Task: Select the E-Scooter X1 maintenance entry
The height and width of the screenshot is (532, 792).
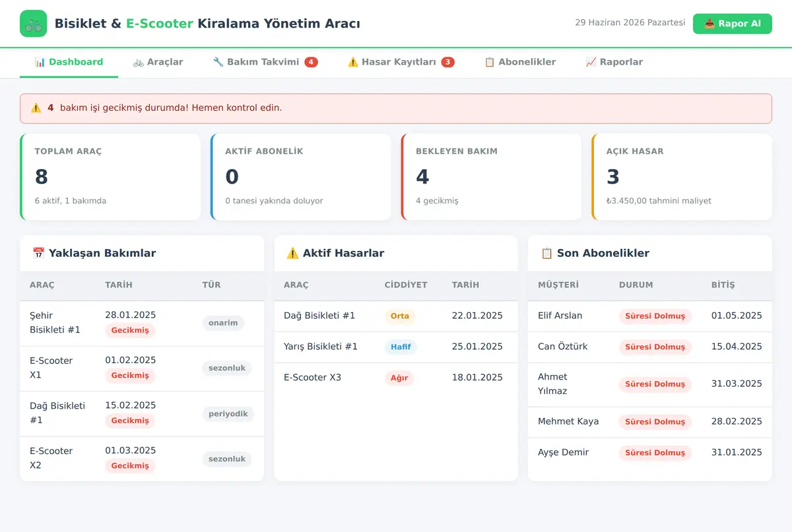Action: coord(142,368)
